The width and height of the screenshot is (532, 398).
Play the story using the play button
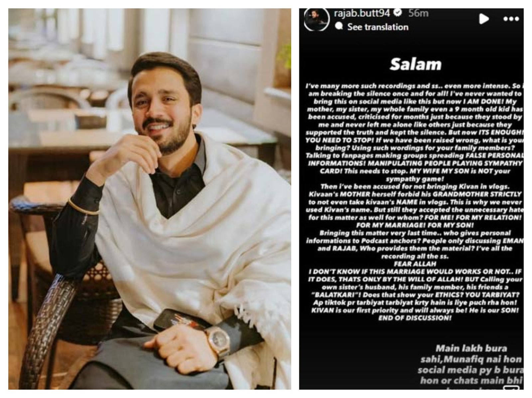[x=483, y=19]
